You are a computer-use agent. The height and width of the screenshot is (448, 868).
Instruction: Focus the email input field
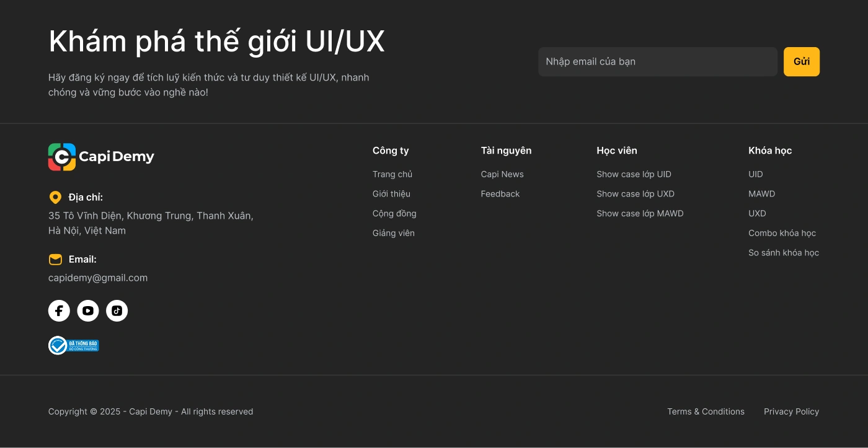point(657,62)
